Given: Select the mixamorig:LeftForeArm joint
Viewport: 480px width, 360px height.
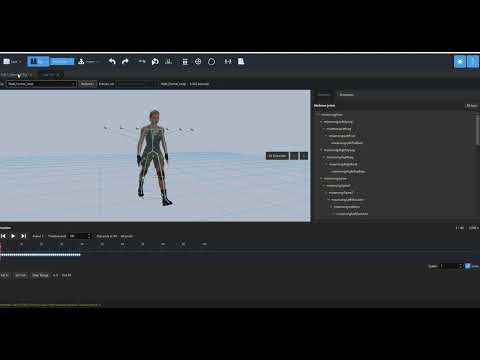Looking at the screenshot, I should [352, 214].
